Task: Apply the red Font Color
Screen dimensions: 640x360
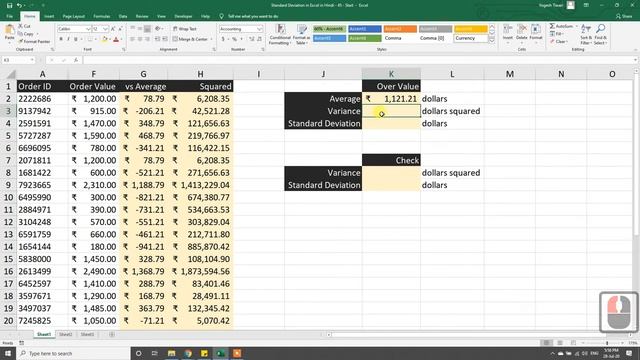Action: (116, 39)
